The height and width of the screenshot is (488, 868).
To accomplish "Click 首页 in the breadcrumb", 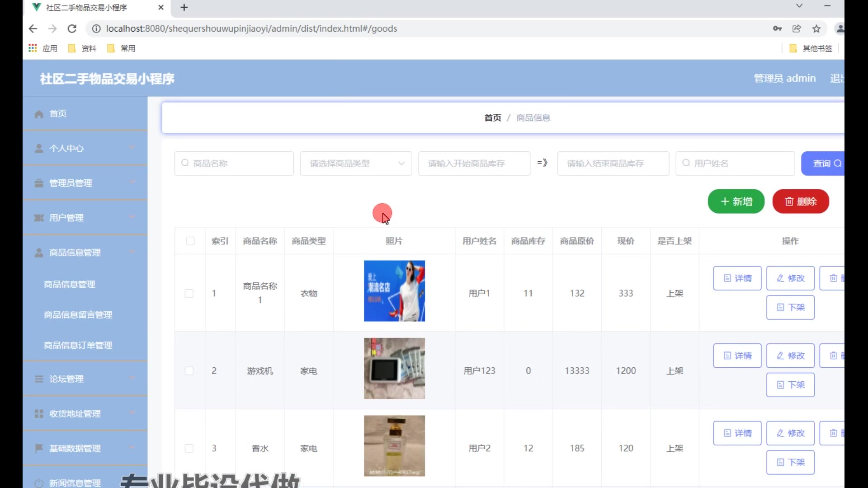I will (493, 117).
